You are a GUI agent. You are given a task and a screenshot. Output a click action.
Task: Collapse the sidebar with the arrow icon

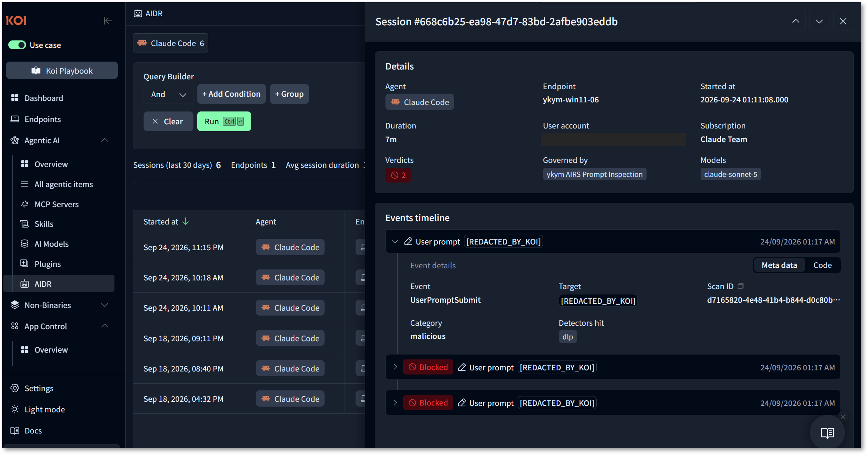point(108,21)
